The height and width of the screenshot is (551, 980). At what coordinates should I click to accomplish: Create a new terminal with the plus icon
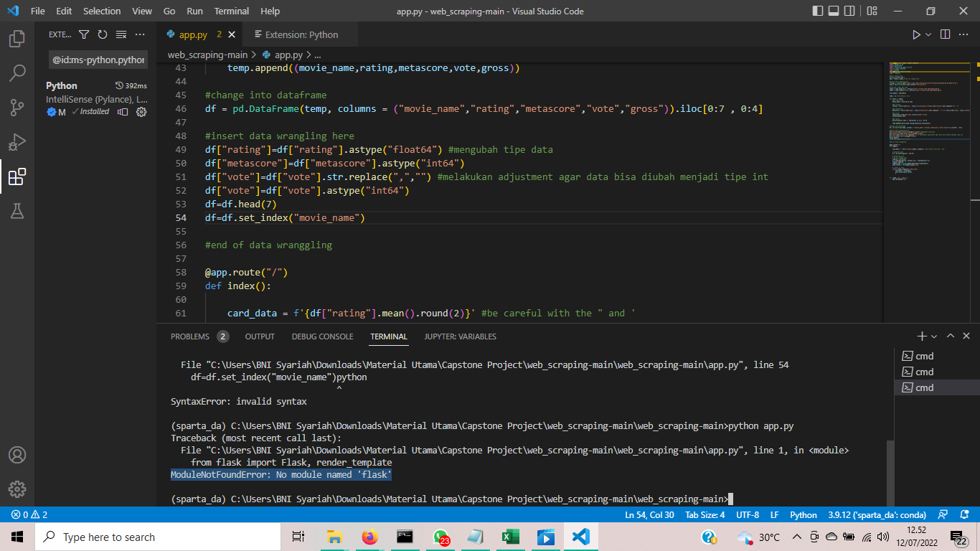[x=920, y=335]
